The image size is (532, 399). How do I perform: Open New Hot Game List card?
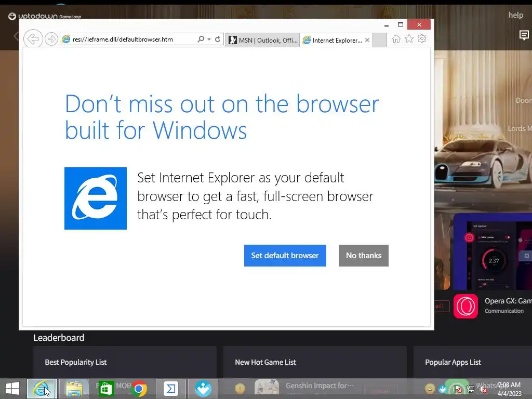[x=315, y=362]
